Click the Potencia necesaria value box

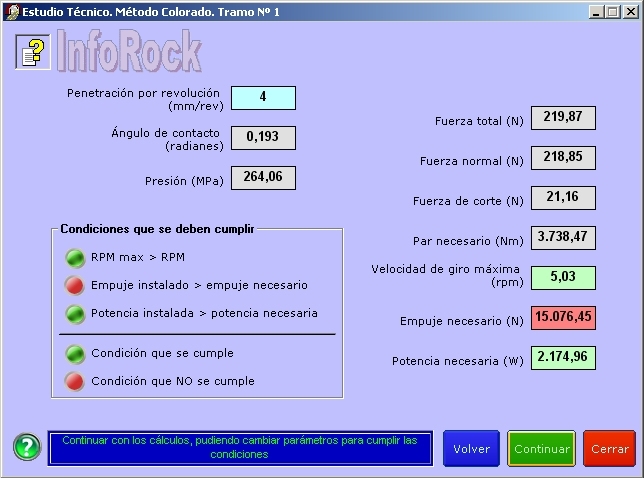pos(563,357)
